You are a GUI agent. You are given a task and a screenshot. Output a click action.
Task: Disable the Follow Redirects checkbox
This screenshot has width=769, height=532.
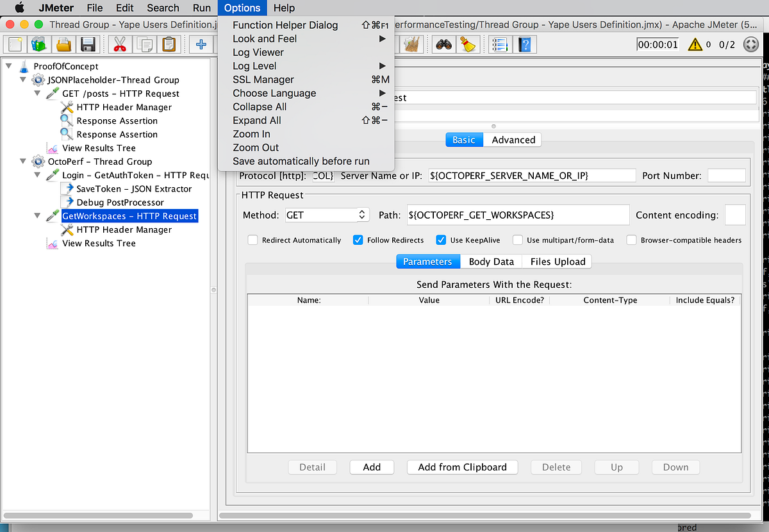tap(358, 240)
